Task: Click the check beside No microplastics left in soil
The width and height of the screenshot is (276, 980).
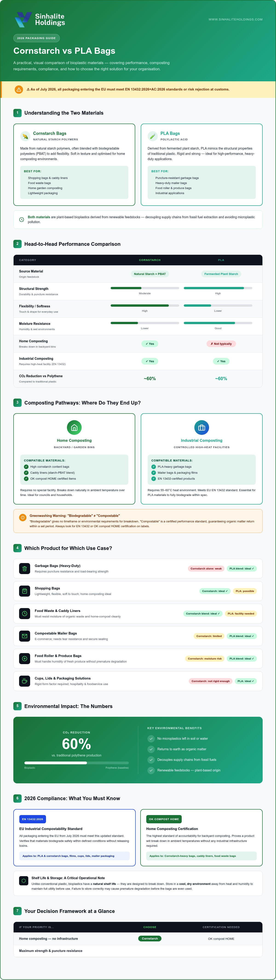Action: [151, 738]
